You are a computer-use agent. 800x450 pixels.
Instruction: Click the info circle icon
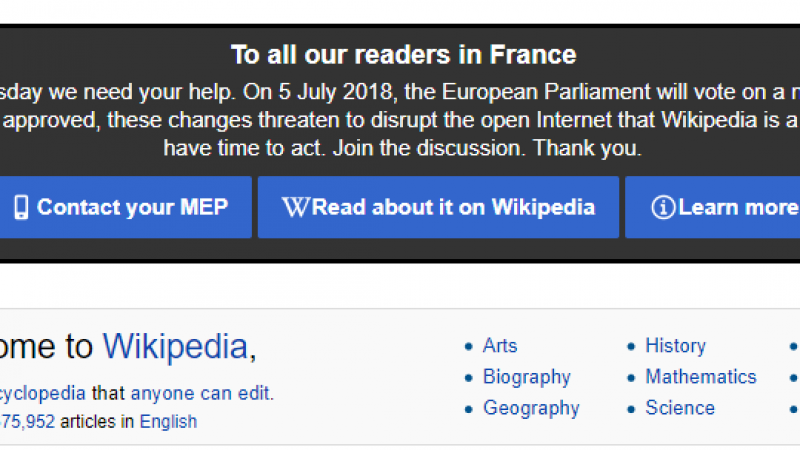(x=662, y=207)
